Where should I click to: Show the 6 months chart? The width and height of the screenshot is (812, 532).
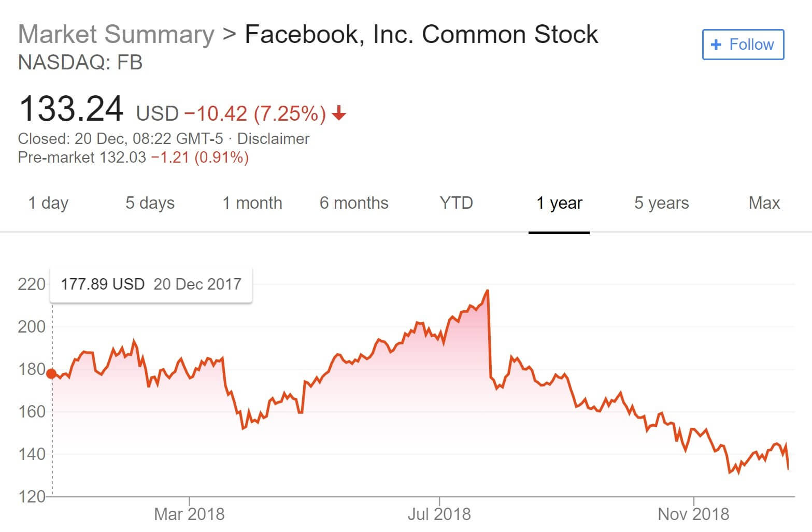point(354,203)
